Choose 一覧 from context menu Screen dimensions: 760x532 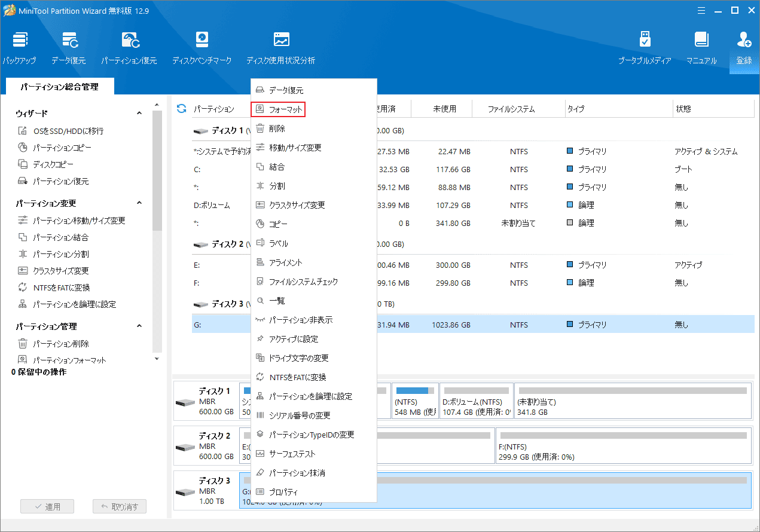pyautogui.click(x=314, y=301)
